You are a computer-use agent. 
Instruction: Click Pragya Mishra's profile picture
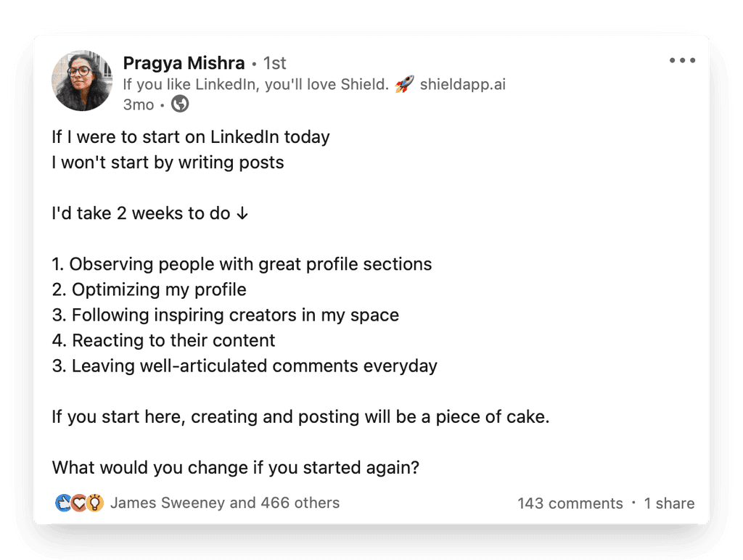pyautogui.click(x=81, y=81)
